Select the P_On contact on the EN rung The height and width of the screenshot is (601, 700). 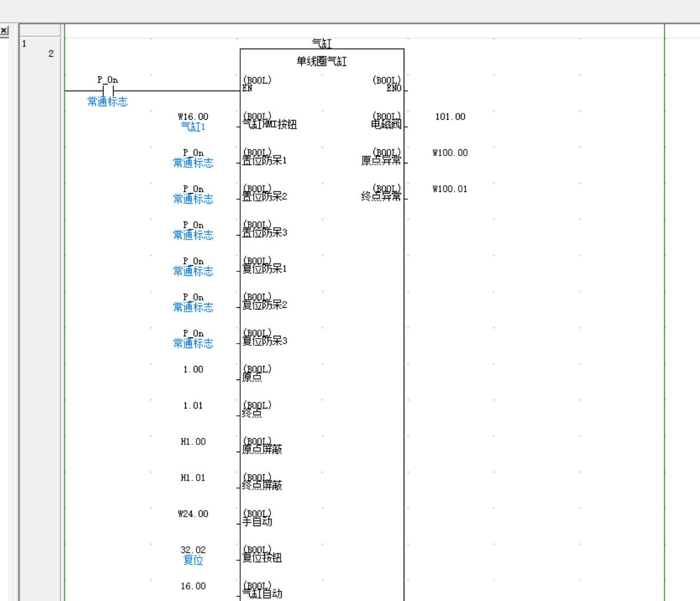[x=108, y=91]
